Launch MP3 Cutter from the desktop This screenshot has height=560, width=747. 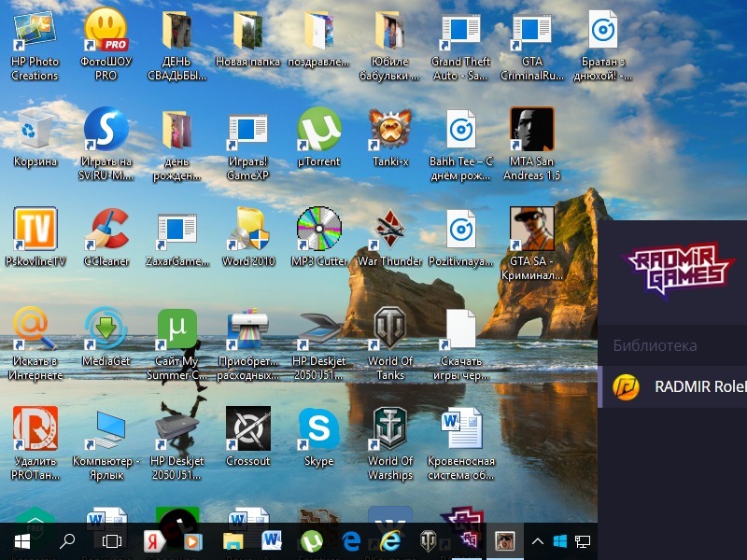(319, 230)
